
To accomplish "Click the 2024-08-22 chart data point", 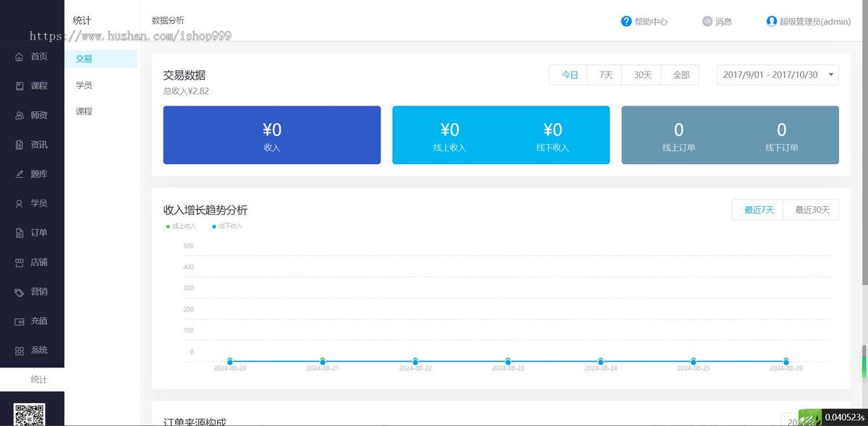I will [x=415, y=361].
